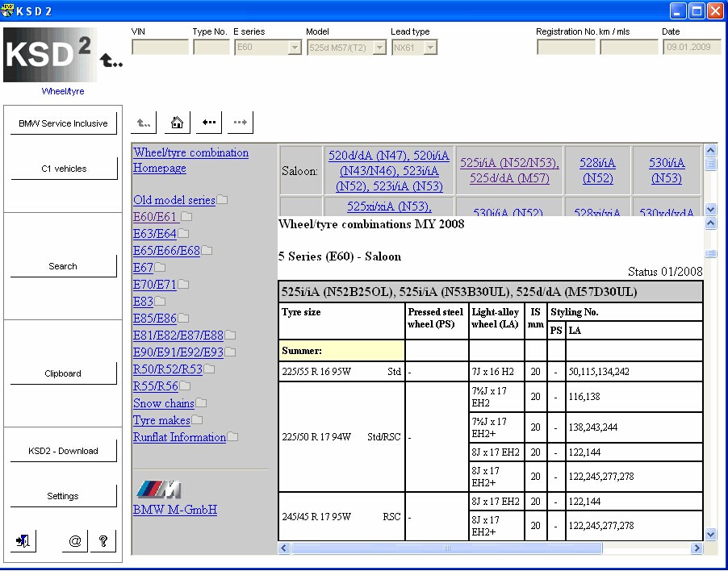This screenshot has height=571, width=728.
Task: Click the horizontal scrollbar of the tyre table
Action: [447, 548]
